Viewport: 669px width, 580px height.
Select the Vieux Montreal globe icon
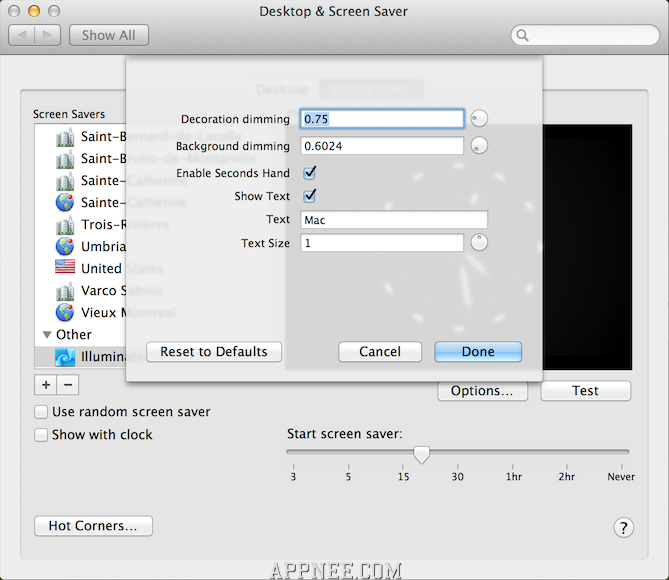point(65,312)
